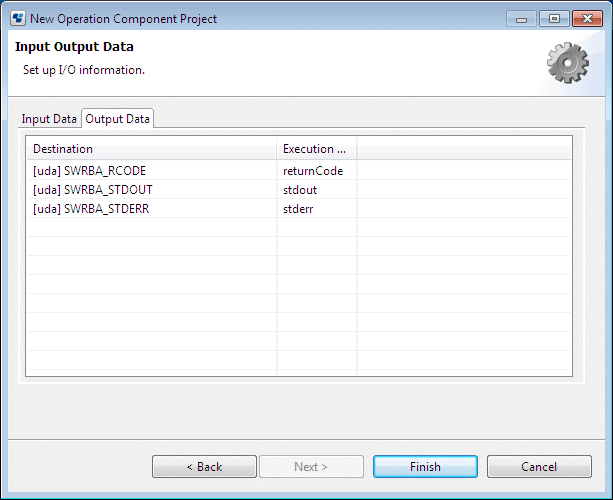613x500 pixels.
Task: Select the [uda] SWRBA_STDERR row
Action: tap(299, 209)
